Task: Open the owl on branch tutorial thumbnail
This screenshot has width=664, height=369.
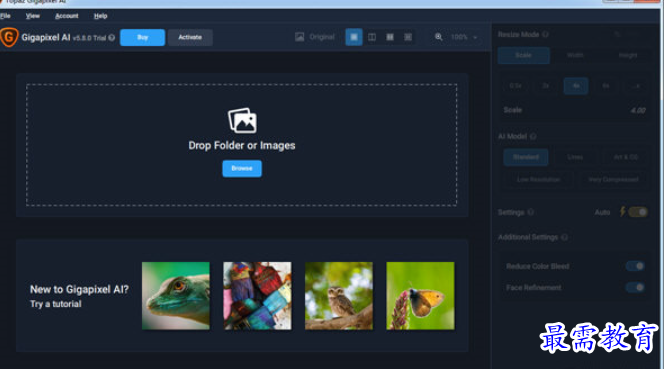Action: pos(339,296)
